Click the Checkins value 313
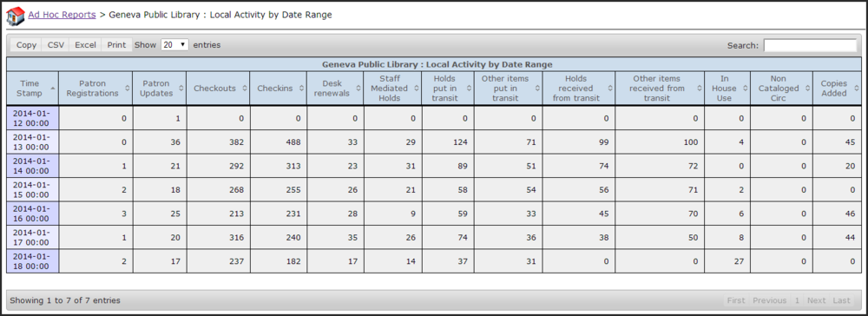 pos(293,166)
